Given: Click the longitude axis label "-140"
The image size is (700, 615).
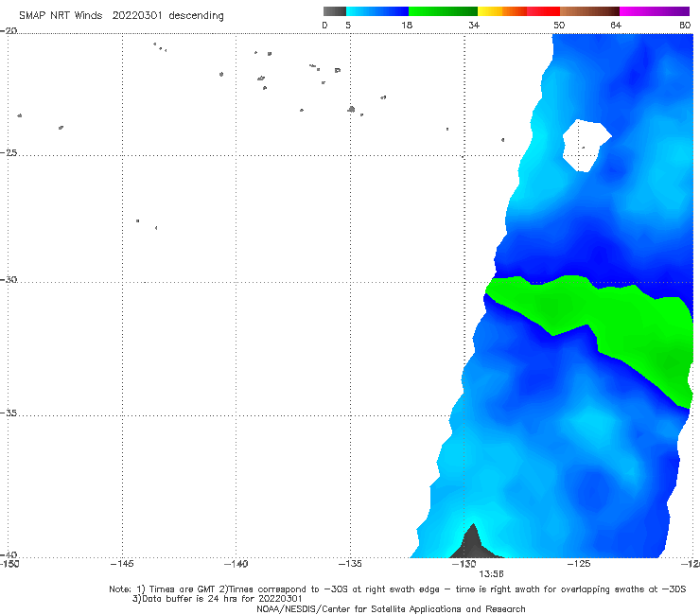Looking at the screenshot, I should (236, 564).
